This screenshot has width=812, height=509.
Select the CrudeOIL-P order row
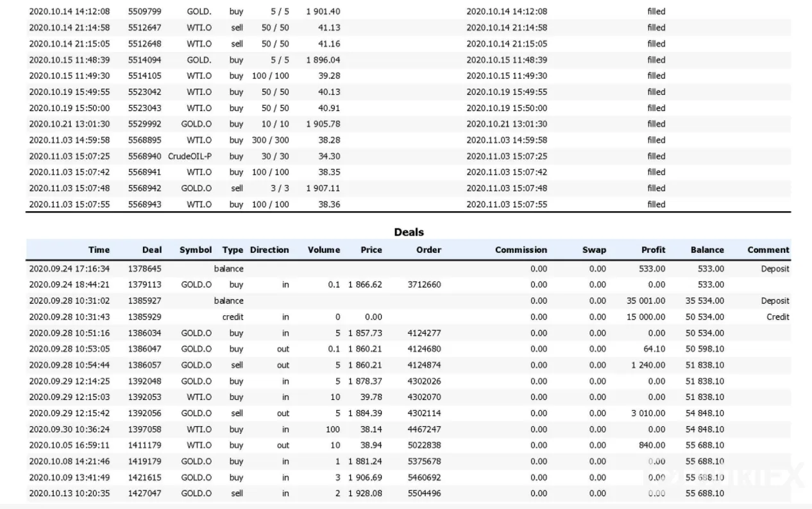click(x=409, y=156)
